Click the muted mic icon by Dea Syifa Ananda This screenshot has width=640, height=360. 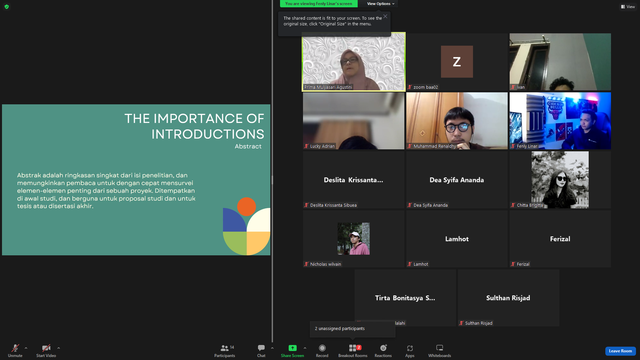(410, 205)
